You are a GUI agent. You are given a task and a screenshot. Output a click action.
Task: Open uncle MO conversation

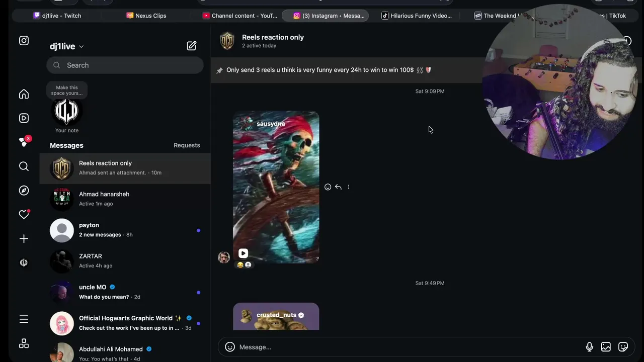coord(125,292)
